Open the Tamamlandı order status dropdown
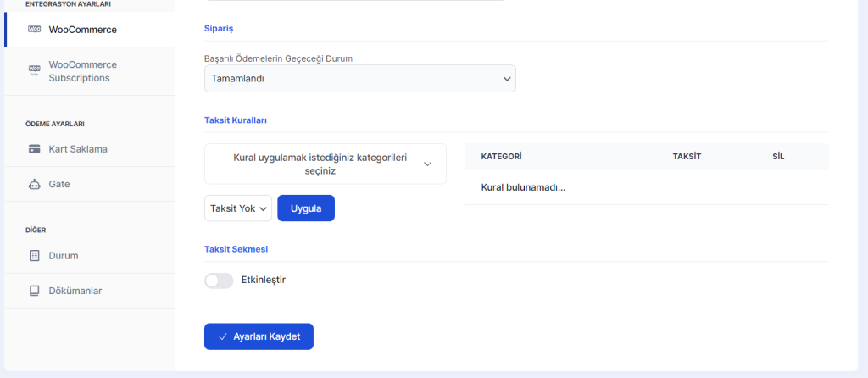The image size is (868, 378). coord(359,79)
